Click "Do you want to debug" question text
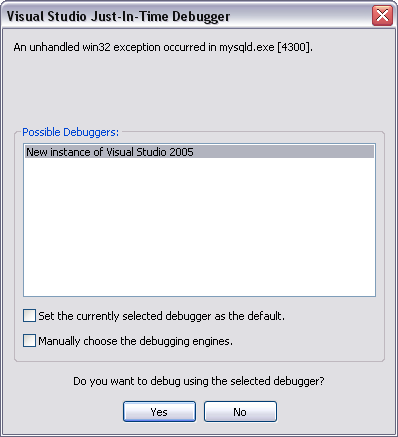398x437 pixels. click(x=199, y=381)
